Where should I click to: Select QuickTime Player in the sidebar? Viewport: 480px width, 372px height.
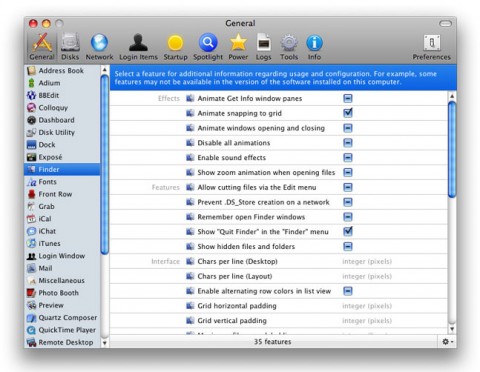(62, 330)
